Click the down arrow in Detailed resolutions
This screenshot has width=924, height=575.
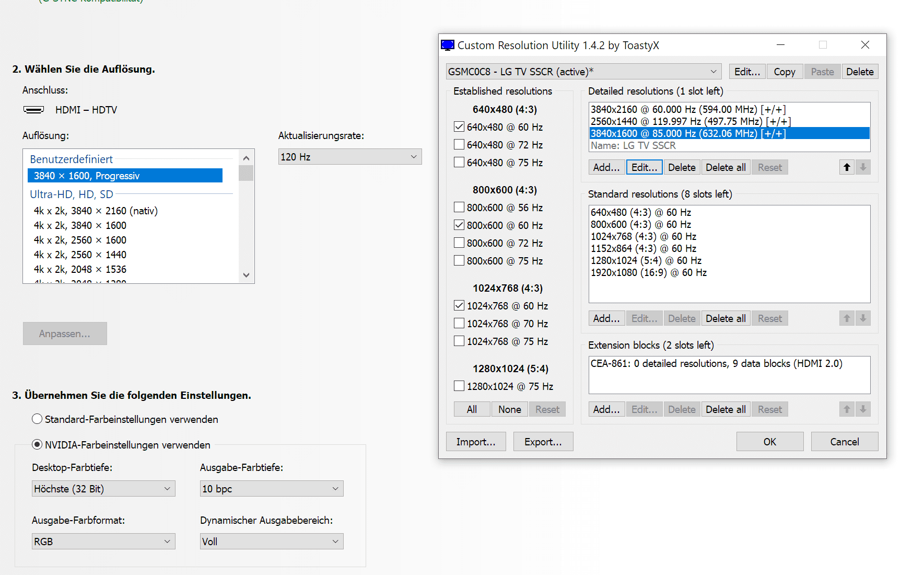point(863,167)
